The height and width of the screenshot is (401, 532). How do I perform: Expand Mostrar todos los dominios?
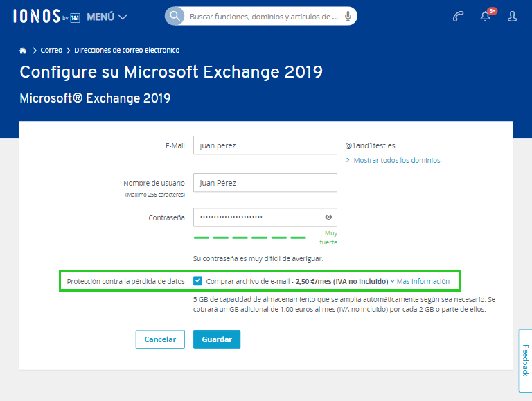click(393, 160)
